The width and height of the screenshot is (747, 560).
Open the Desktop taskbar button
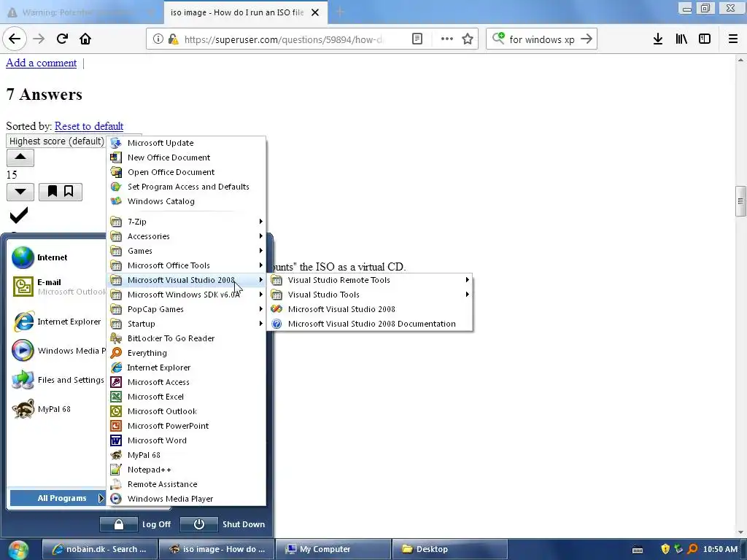(449, 550)
